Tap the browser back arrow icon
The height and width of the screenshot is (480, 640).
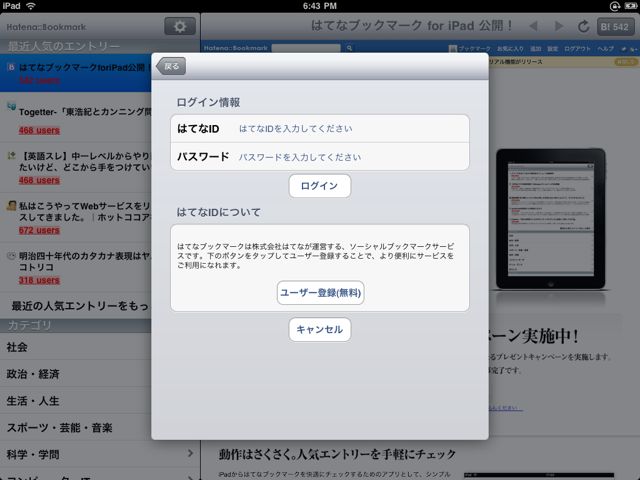(x=533, y=27)
